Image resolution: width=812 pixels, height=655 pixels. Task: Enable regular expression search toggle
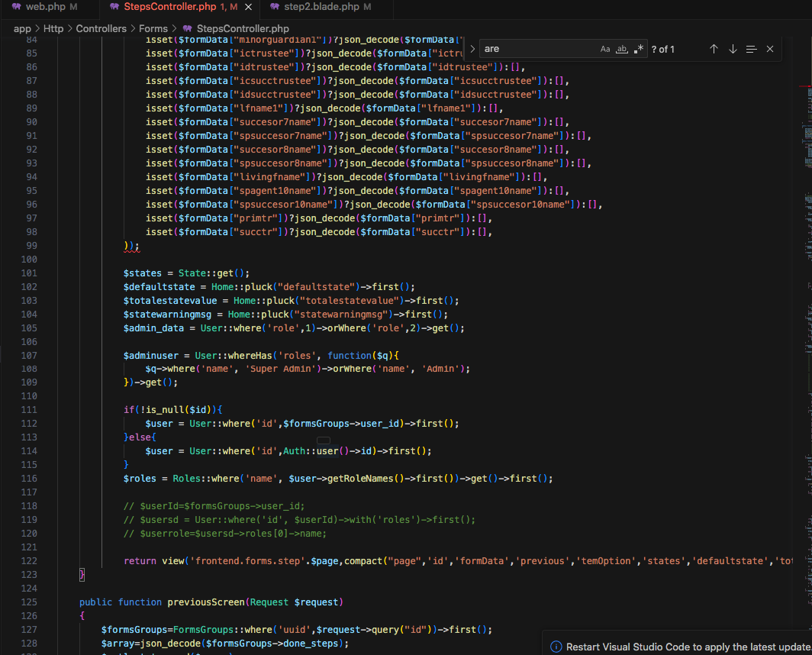click(638, 49)
